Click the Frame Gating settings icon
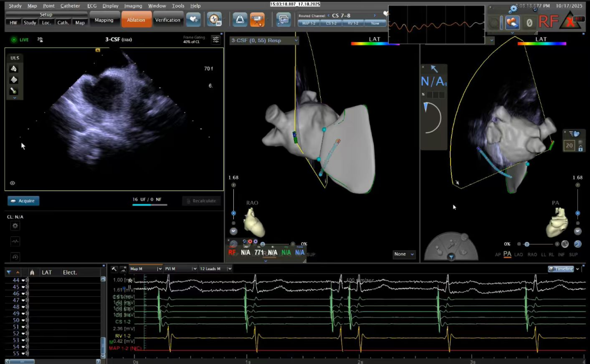This screenshot has width=590, height=364. coord(215,40)
